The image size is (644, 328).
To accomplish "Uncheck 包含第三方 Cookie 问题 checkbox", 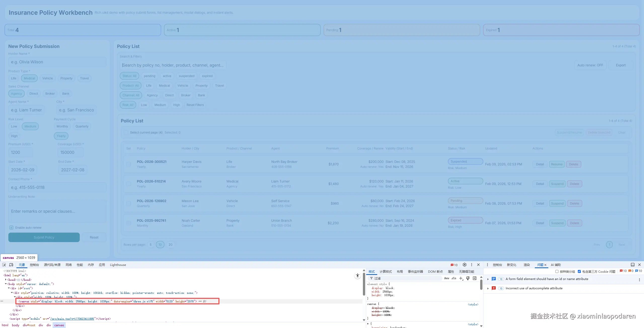I will coord(579,271).
